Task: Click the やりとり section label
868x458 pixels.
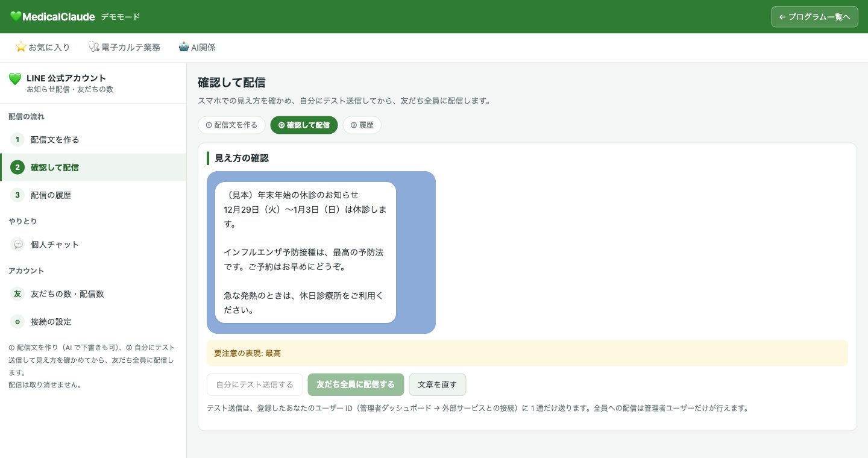Action: 23,221
